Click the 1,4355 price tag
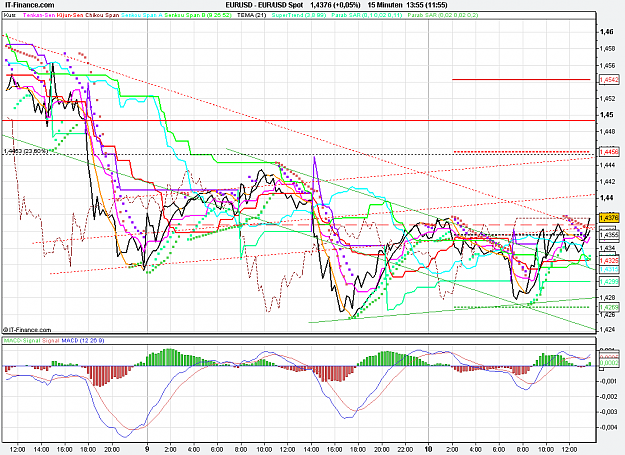This screenshot has width=625, height=455. point(609,235)
